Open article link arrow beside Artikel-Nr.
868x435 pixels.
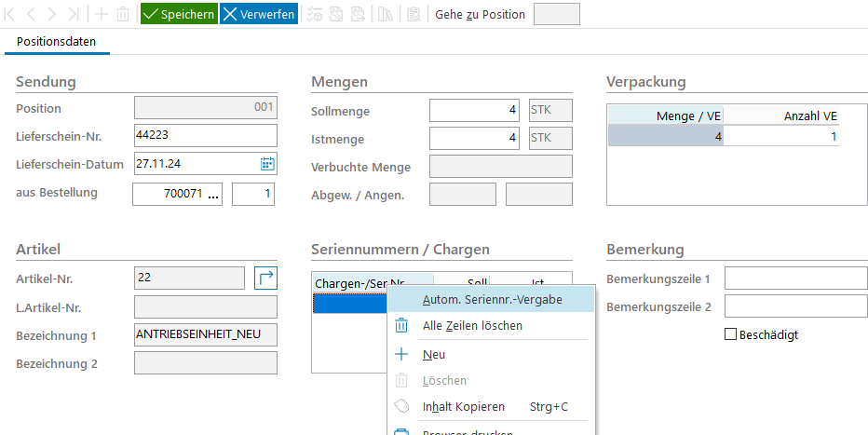click(x=265, y=278)
